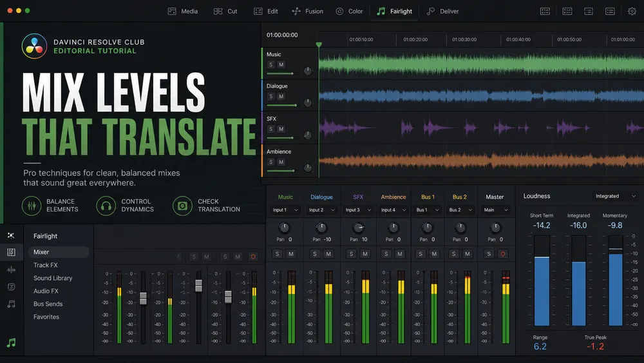Solo the SFX track in timeline

tap(270, 129)
